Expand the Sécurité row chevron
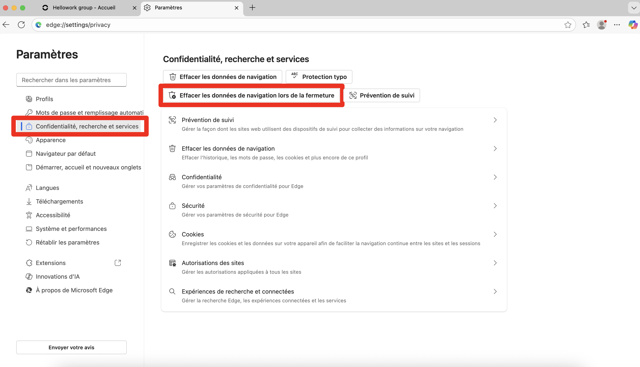The width and height of the screenshot is (640, 367). click(495, 206)
